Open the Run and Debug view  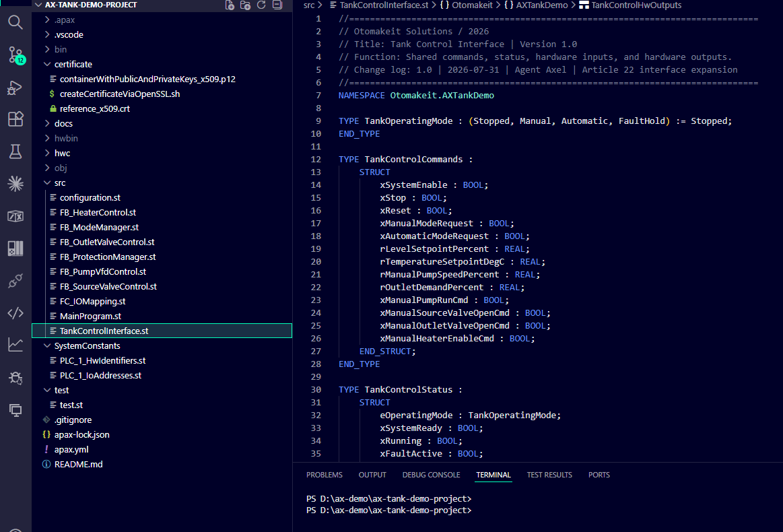coord(15,88)
